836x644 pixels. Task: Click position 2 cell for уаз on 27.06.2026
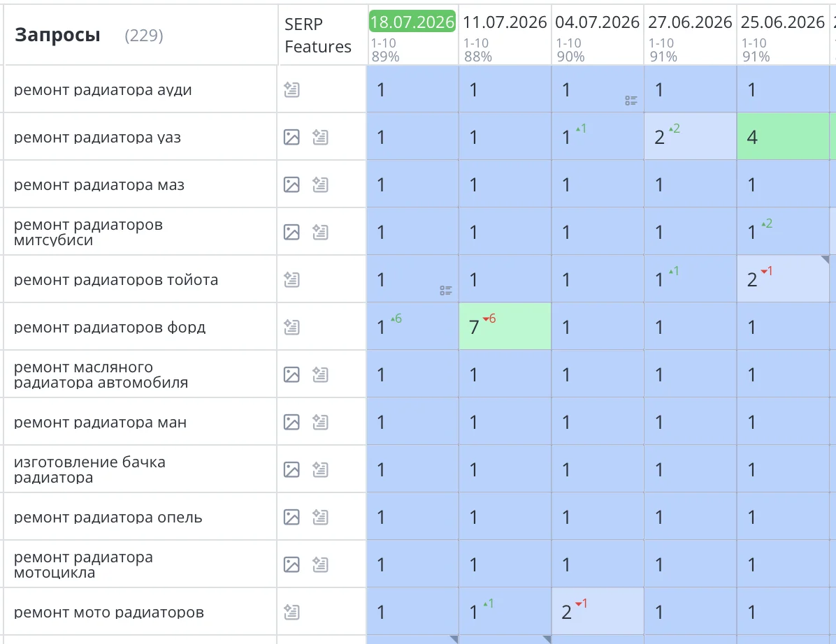pyautogui.click(x=690, y=136)
